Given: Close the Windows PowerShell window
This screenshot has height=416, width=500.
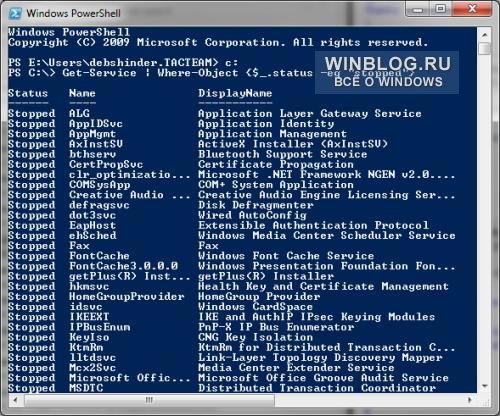Looking at the screenshot, I should coord(472,9).
